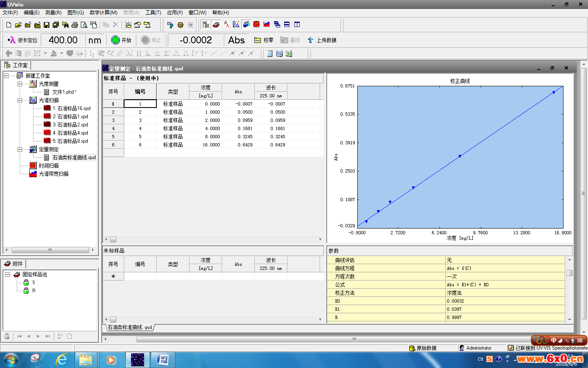Click the 帮助(H) menu item
The height and width of the screenshot is (368, 588).
(x=220, y=13)
